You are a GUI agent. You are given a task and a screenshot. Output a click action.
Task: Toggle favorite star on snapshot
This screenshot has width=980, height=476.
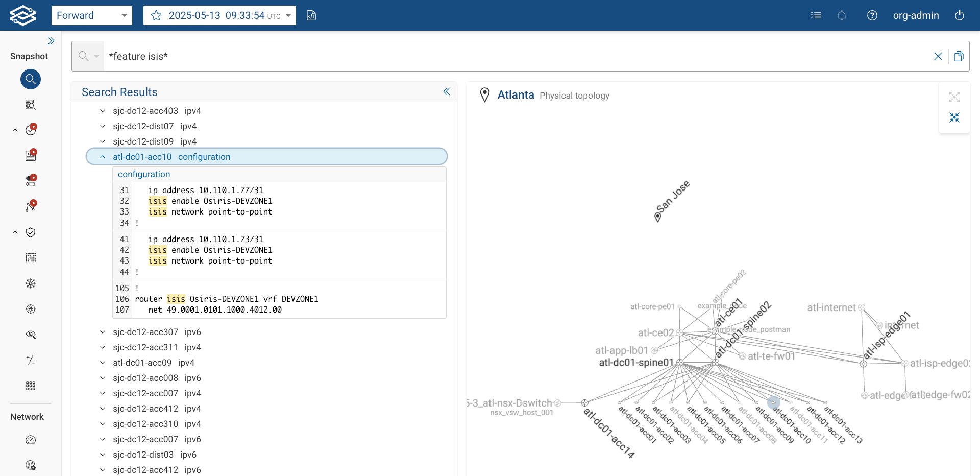[156, 15]
